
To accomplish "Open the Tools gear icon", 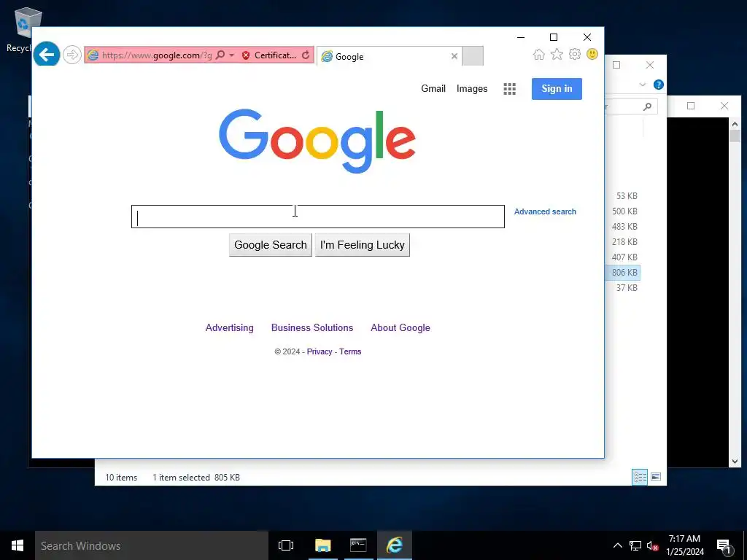I will (575, 54).
